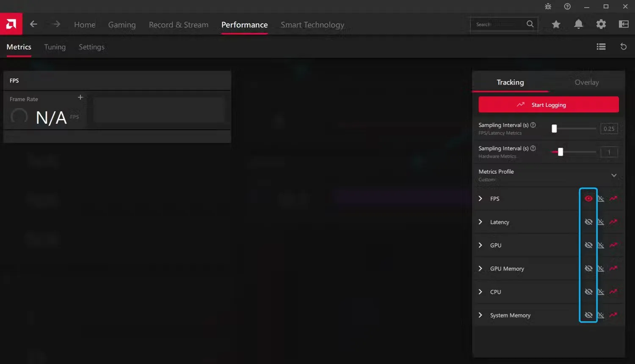Click the AMD logo home icon
The image size is (635, 364).
point(11,24)
